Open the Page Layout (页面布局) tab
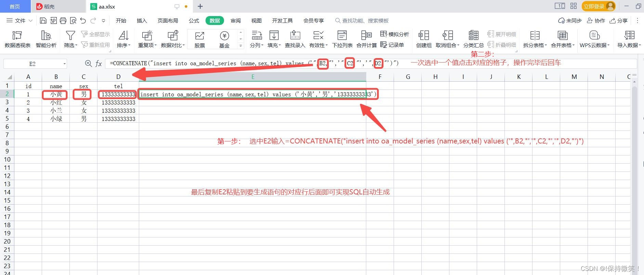The height and width of the screenshot is (275, 644). pos(168,20)
